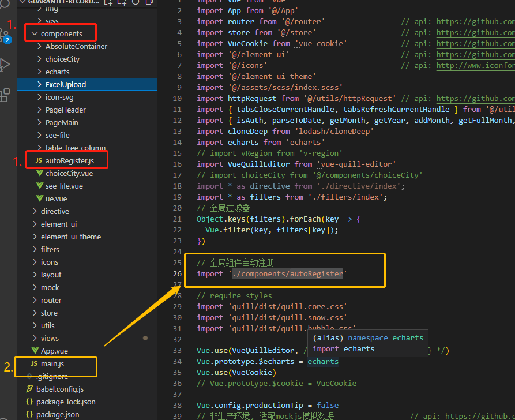Select the mock folder
The image size is (515, 420).
50,287
